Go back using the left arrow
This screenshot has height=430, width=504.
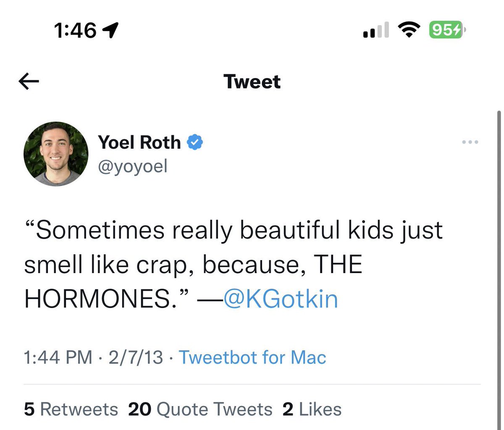(29, 81)
